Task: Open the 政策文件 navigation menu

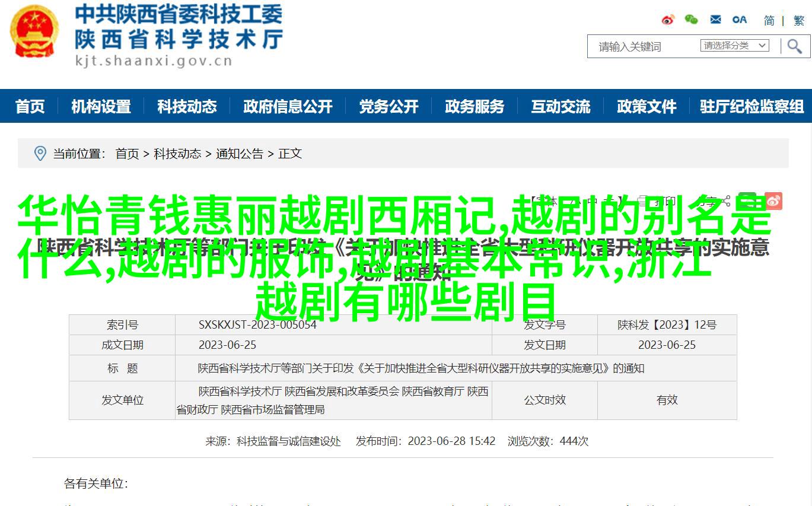Action: click(647, 106)
